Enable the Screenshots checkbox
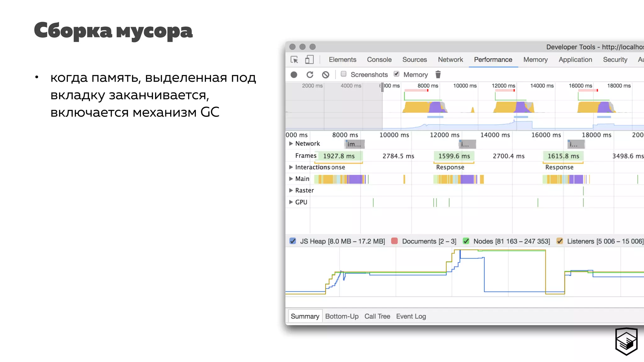 coord(344,74)
